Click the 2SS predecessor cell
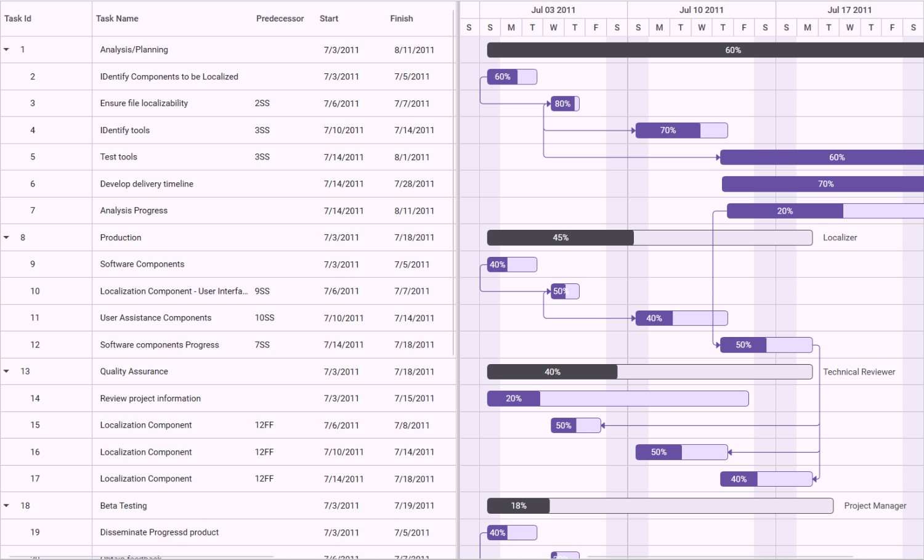Image resolution: width=924 pixels, height=560 pixels. pos(262,103)
